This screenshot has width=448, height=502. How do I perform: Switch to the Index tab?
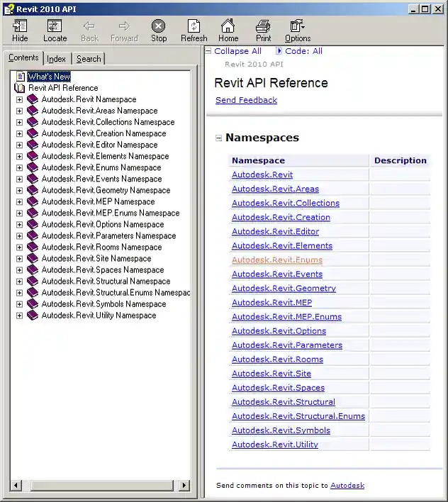point(57,59)
